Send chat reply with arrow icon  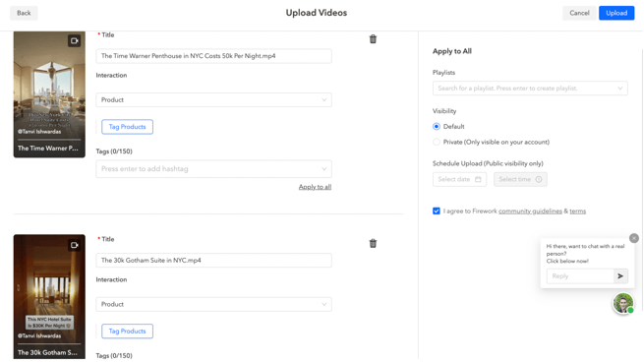point(620,275)
